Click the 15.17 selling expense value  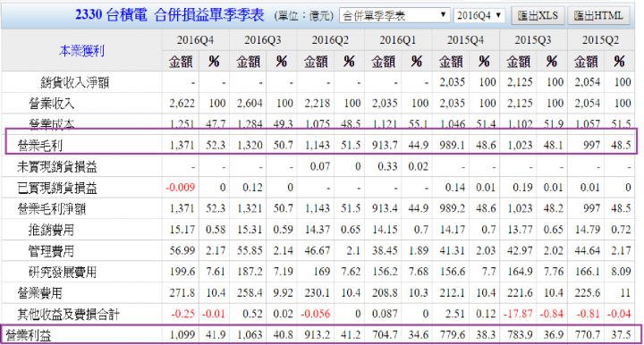click(182, 230)
